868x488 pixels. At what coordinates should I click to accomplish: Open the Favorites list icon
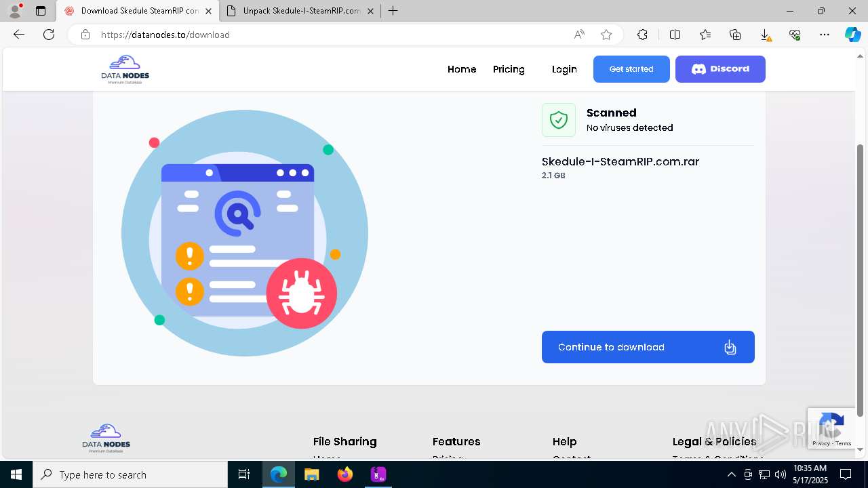705,35
